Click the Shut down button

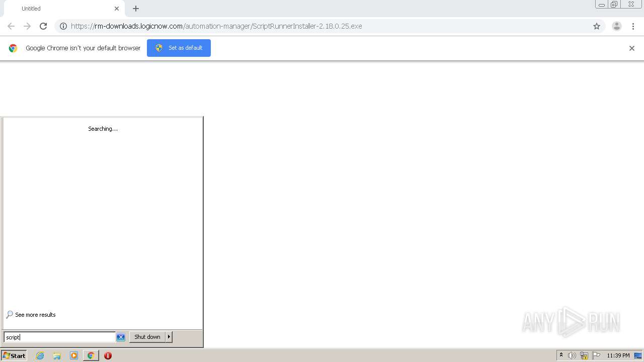[x=147, y=337]
